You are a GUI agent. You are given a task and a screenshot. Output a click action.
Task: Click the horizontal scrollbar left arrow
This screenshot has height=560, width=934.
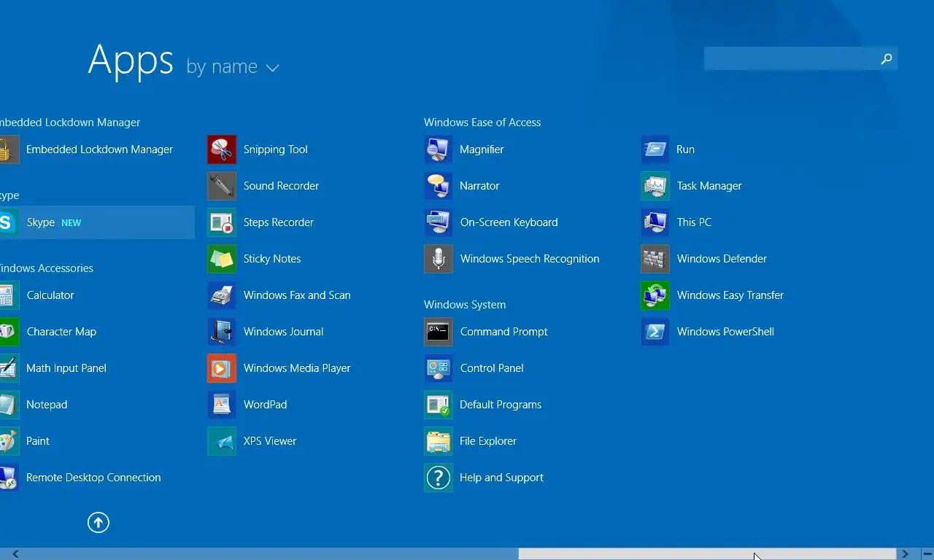coord(15,554)
